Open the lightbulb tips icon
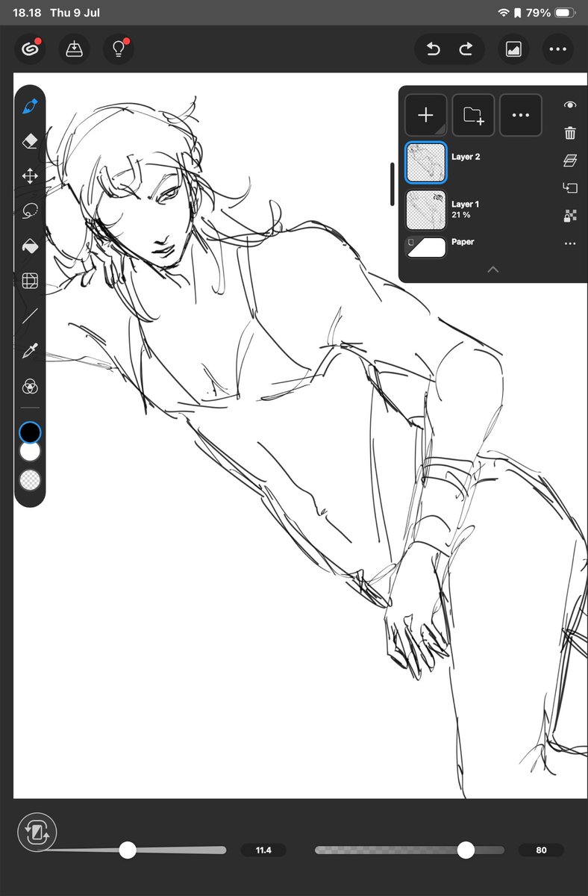588x896 pixels. (x=118, y=49)
